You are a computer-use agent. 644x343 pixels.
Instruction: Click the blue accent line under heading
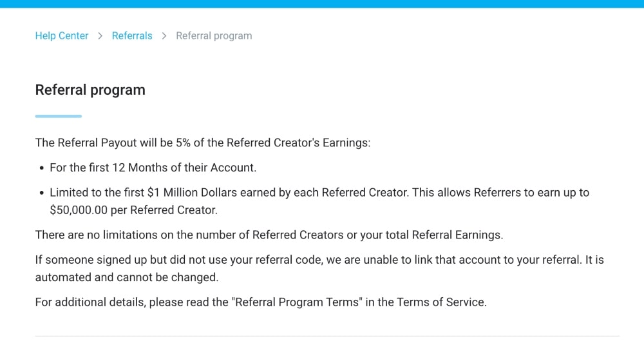coord(59,117)
